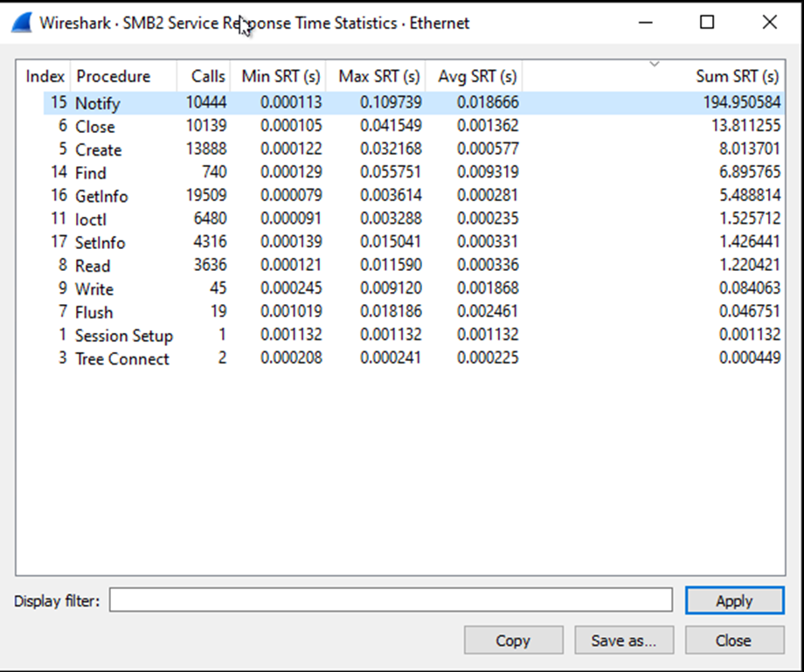
Task: Select the Close procedure row in table
Action: point(413,126)
